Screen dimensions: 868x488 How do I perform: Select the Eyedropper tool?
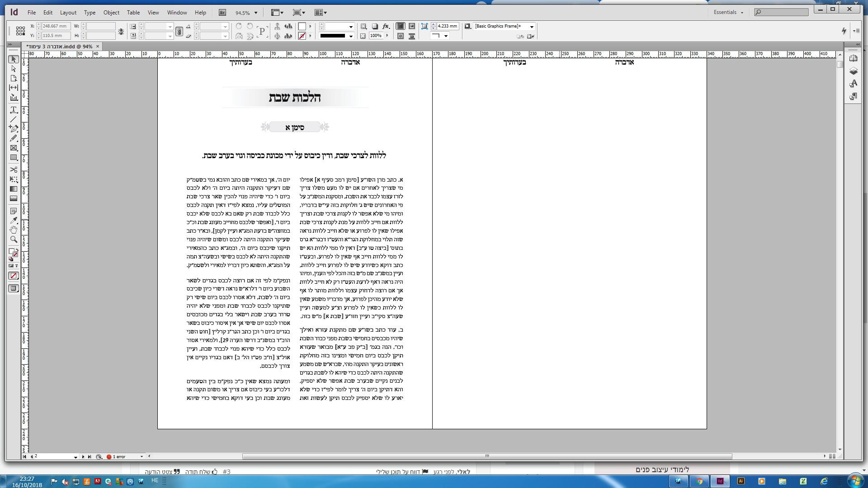(x=14, y=221)
